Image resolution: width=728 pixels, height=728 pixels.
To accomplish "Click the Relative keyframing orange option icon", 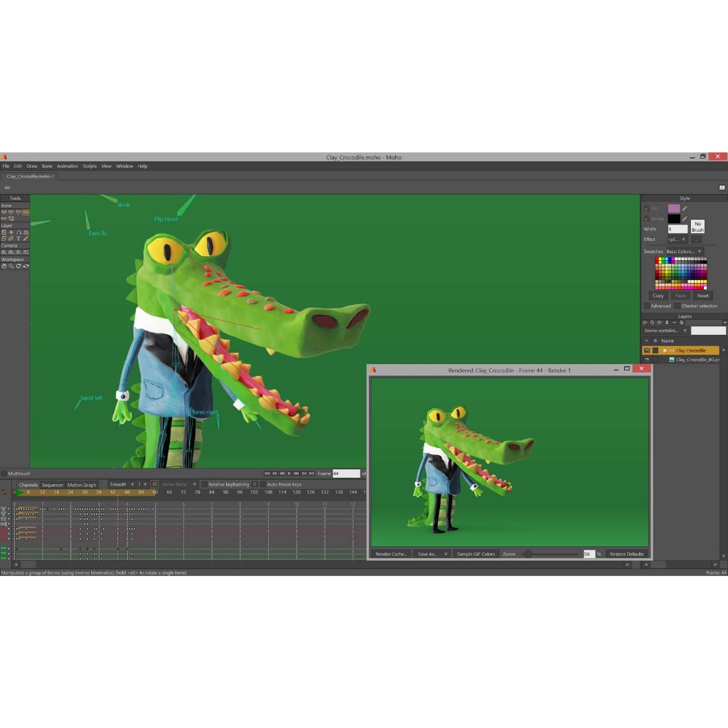I will click(255, 484).
